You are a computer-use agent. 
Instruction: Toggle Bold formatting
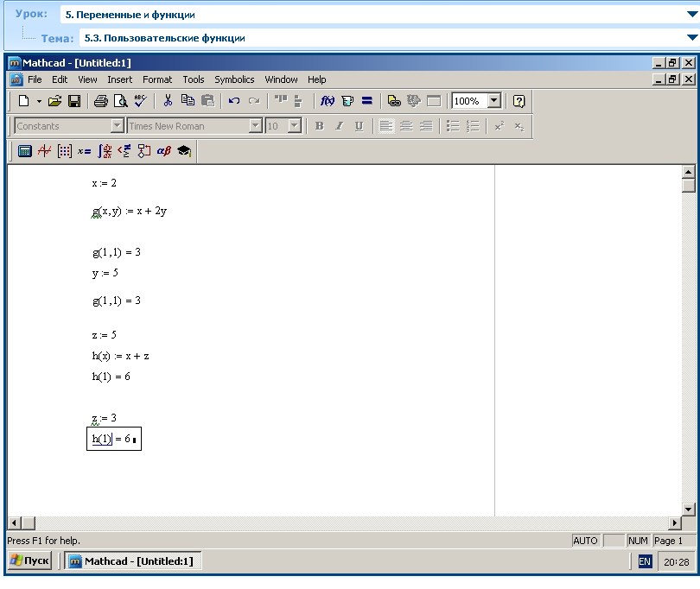click(x=319, y=126)
